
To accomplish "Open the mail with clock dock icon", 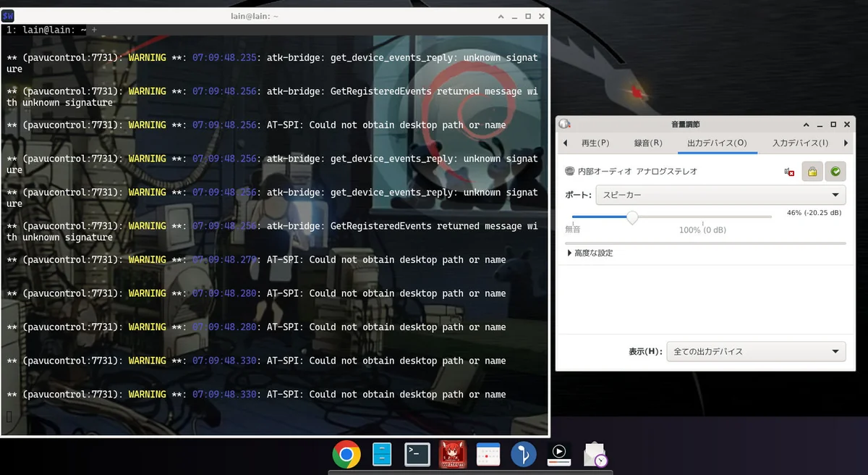I will (595, 455).
